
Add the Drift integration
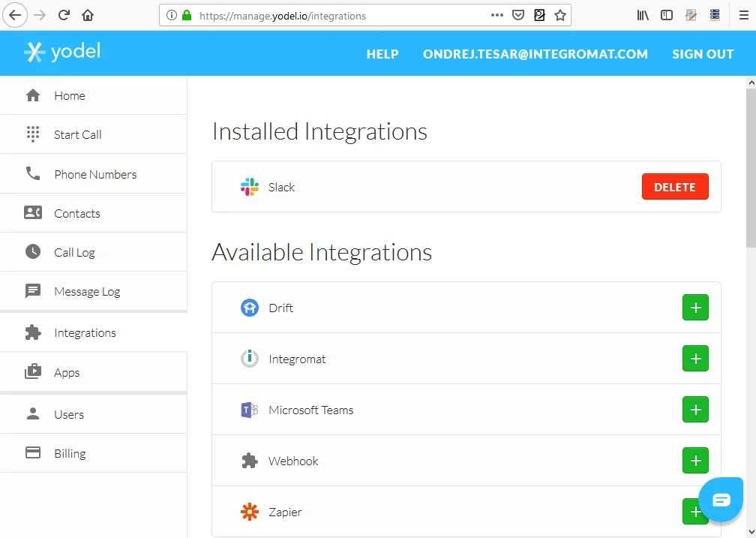click(x=695, y=308)
